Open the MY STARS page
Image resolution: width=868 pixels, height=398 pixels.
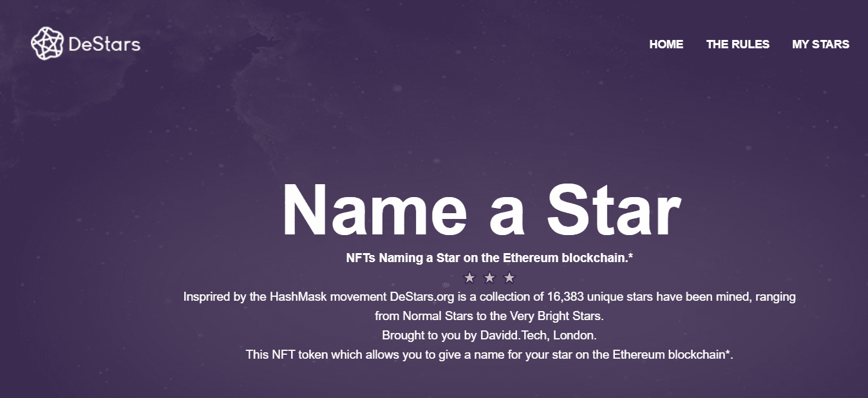pos(820,44)
